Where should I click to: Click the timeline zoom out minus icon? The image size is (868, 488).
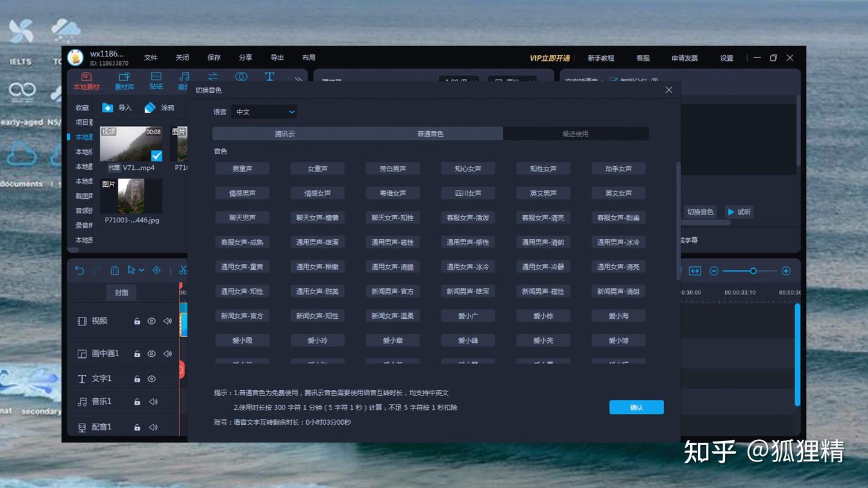click(714, 271)
